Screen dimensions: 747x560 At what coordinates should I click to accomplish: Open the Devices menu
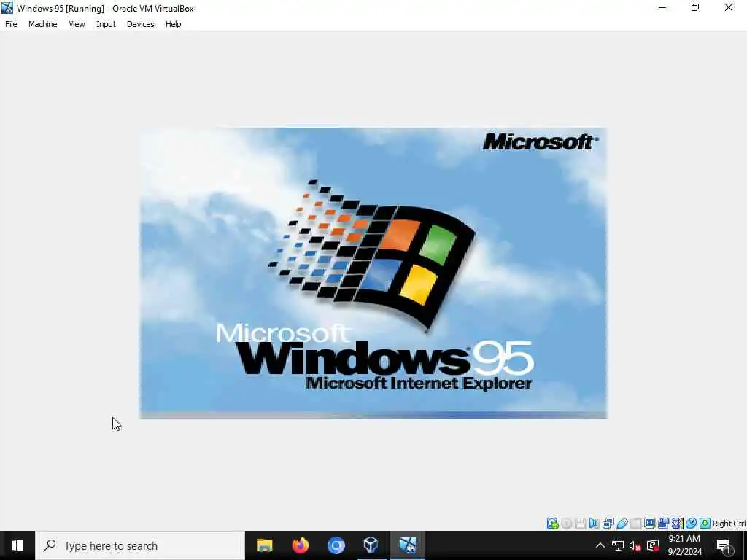(x=140, y=24)
